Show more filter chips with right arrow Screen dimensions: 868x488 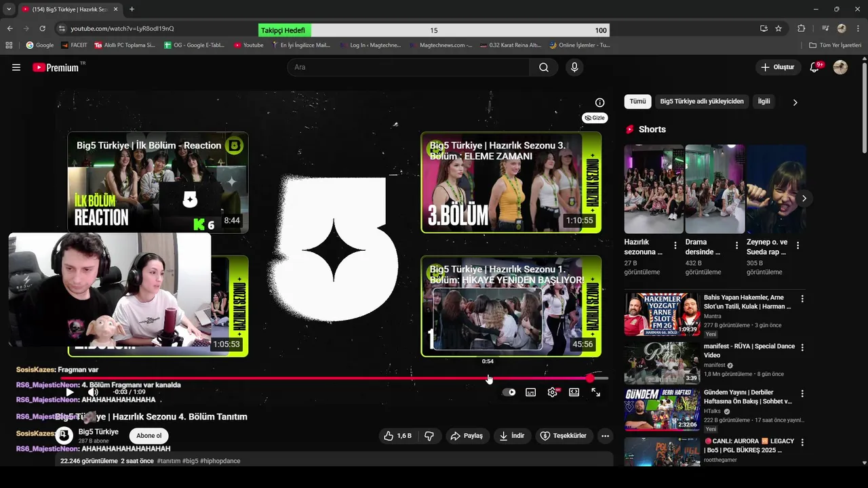795,102
